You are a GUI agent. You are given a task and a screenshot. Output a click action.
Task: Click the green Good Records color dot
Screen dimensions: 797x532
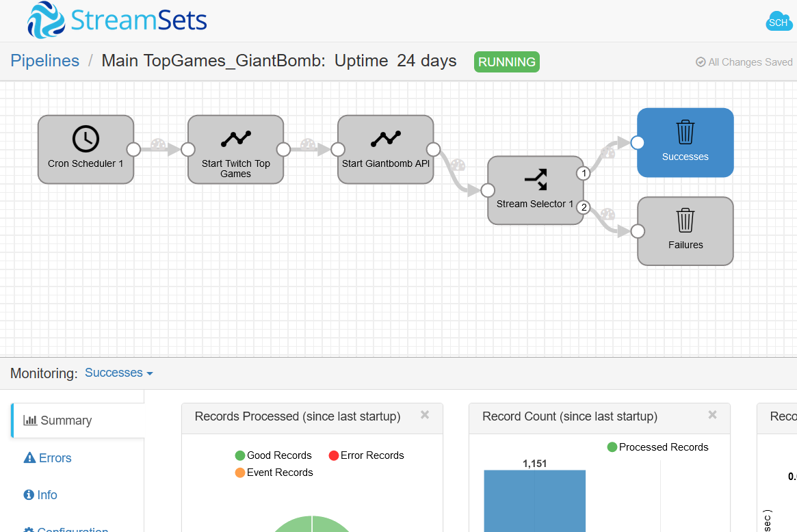coord(240,455)
